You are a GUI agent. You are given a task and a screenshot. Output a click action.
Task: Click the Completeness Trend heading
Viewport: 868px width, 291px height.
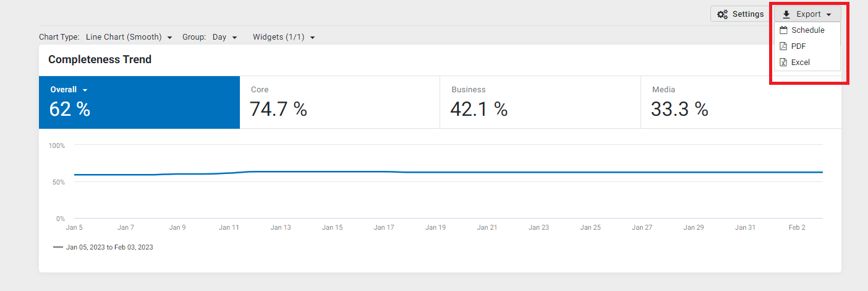pos(100,59)
